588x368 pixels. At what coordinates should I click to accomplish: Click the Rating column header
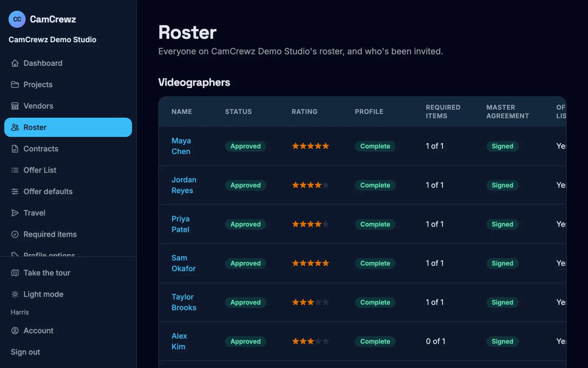pos(304,112)
